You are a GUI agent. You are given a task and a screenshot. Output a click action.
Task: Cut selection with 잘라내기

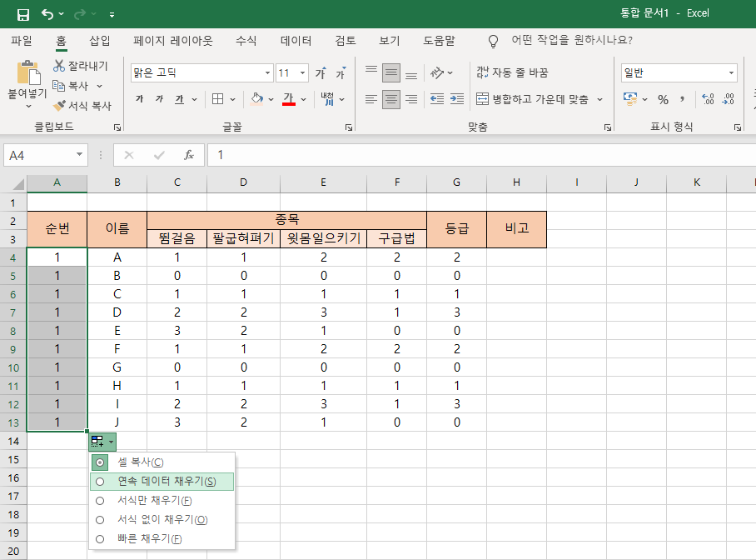click(x=81, y=66)
